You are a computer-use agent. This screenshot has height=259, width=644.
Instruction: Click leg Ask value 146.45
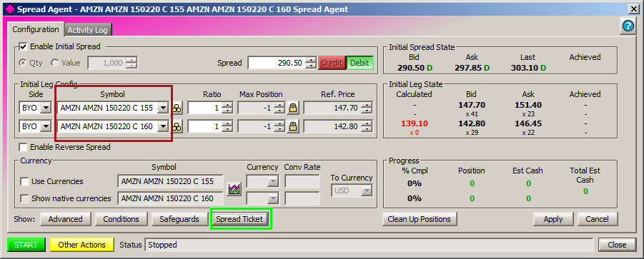(527, 123)
